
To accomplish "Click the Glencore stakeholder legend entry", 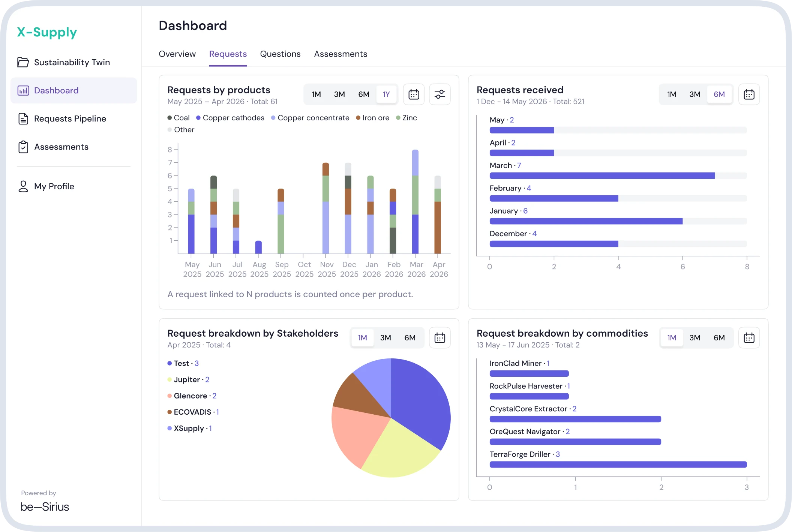I will 192,396.
